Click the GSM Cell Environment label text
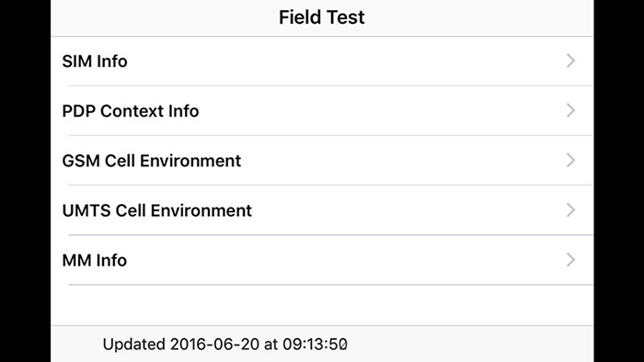 point(152,161)
